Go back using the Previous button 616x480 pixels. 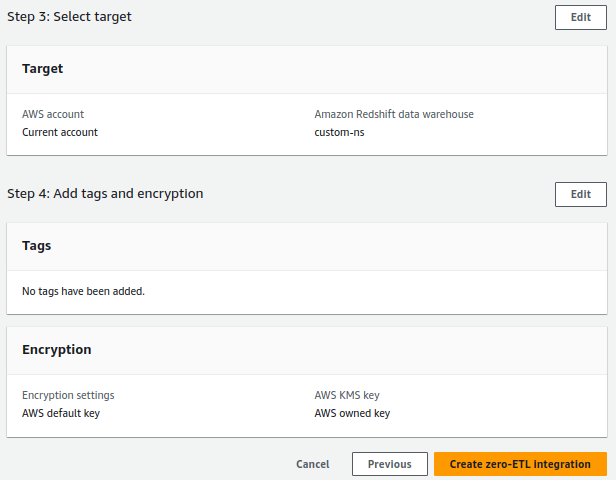tap(389, 464)
